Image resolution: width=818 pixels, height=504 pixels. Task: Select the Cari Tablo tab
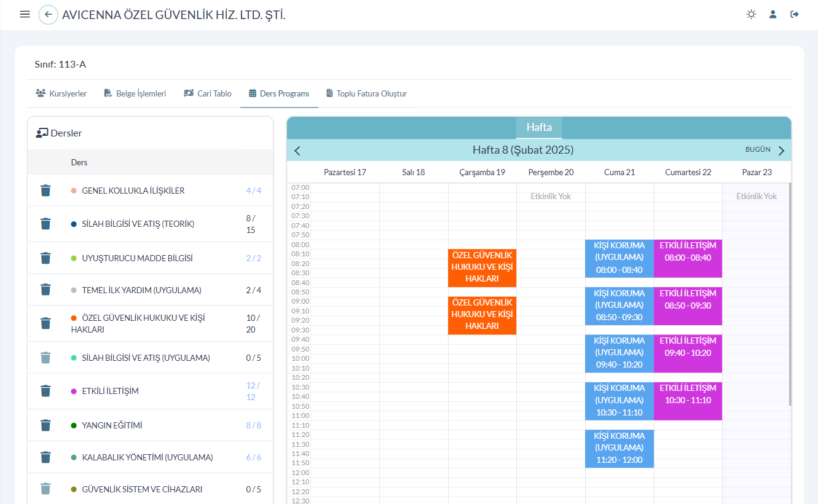pyautogui.click(x=208, y=94)
